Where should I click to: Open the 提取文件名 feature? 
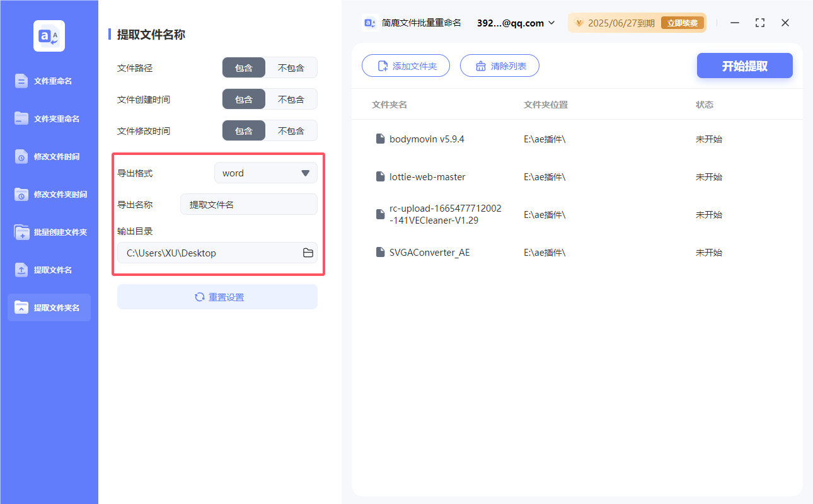coord(49,270)
